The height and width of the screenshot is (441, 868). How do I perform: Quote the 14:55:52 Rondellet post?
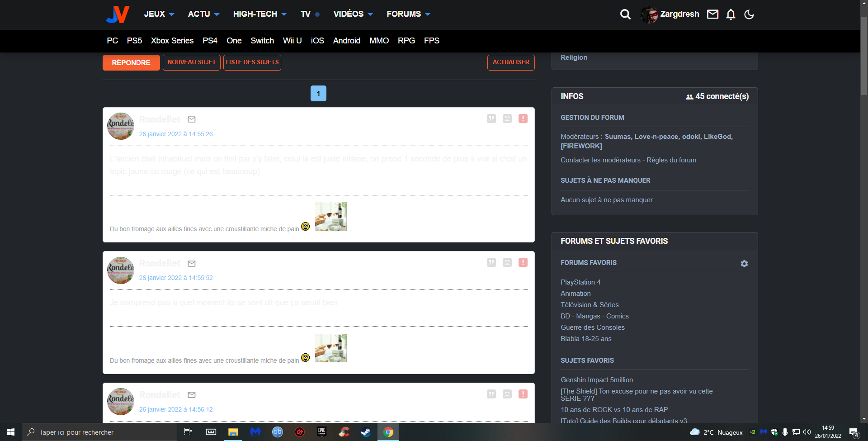point(491,262)
